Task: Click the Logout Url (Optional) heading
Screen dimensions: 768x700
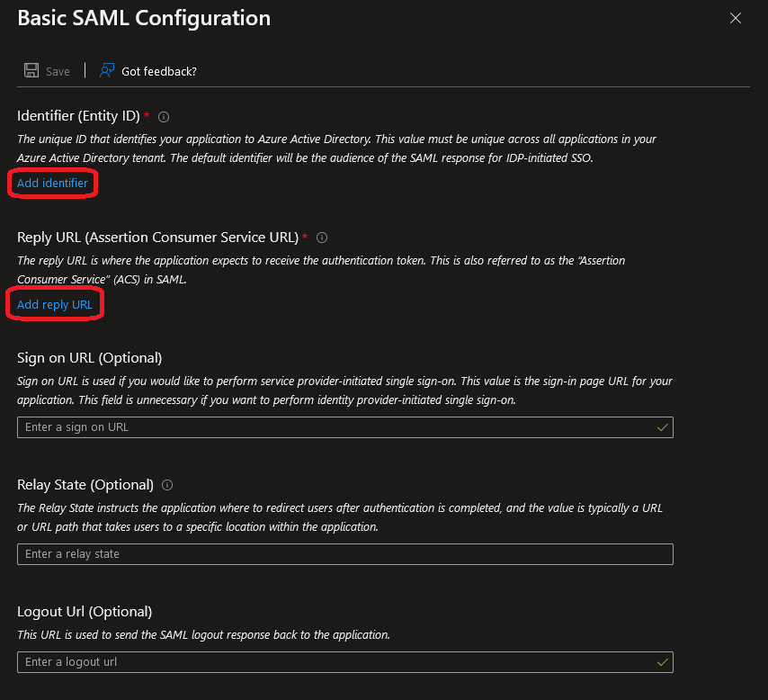Action: [x=85, y=612]
